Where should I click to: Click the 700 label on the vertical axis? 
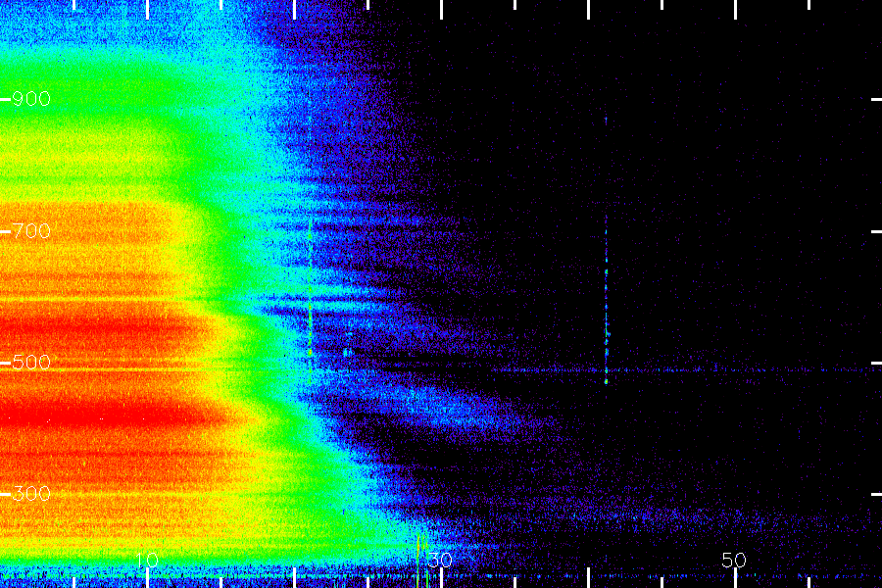[x=31, y=230]
